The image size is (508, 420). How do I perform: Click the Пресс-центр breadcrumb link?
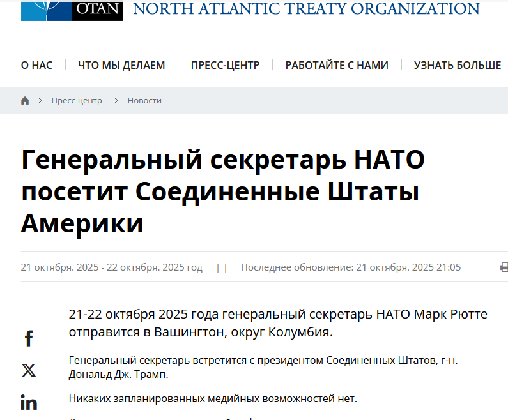tap(77, 101)
